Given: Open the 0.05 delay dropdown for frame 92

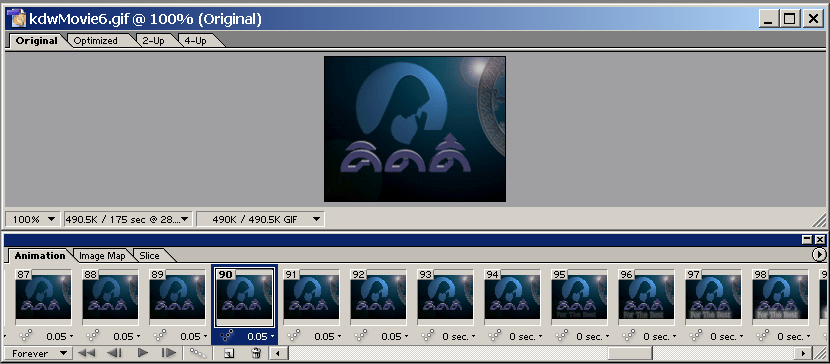Looking at the screenshot, I should point(394,336).
